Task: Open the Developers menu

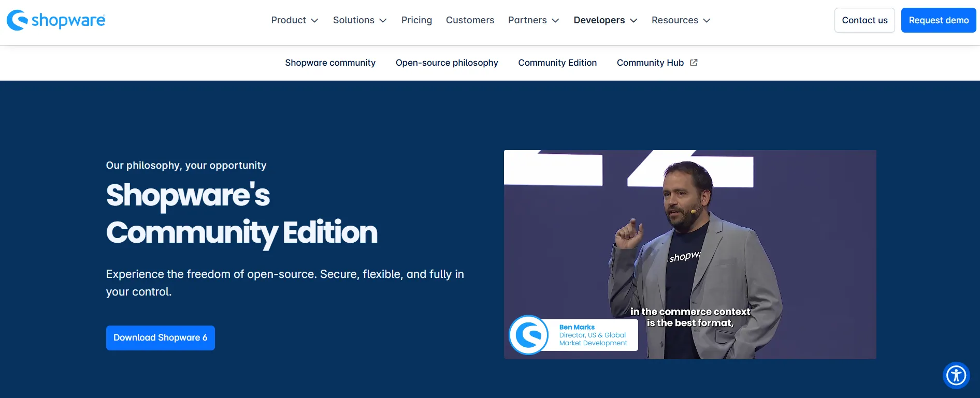Action: click(606, 20)
